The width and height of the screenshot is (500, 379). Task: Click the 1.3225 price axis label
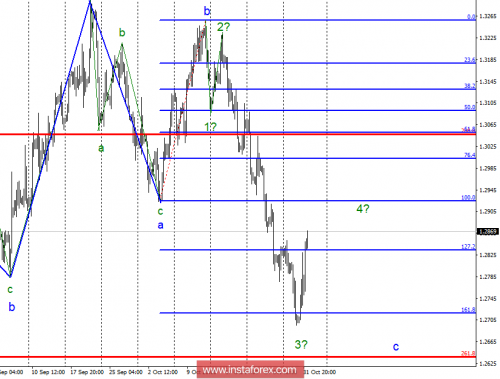click(x=488, y=38)
